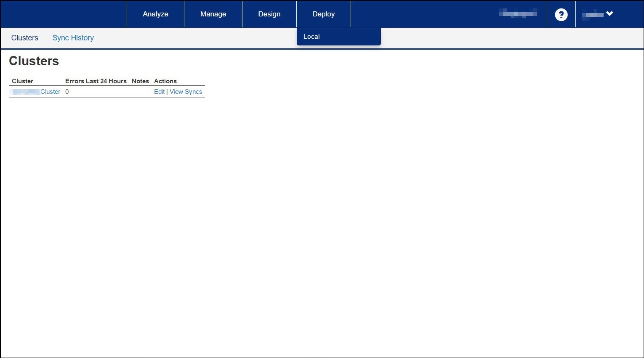Click the help question mark icon

point(561,15)
